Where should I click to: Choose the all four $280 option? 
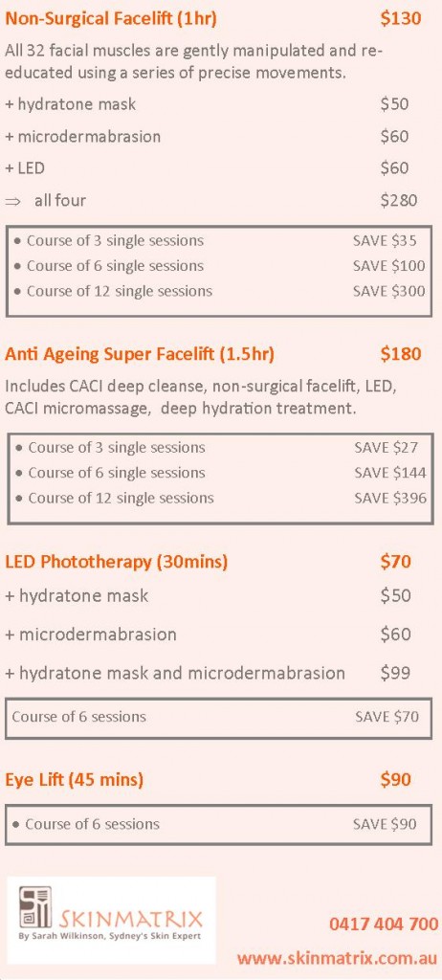211,201
